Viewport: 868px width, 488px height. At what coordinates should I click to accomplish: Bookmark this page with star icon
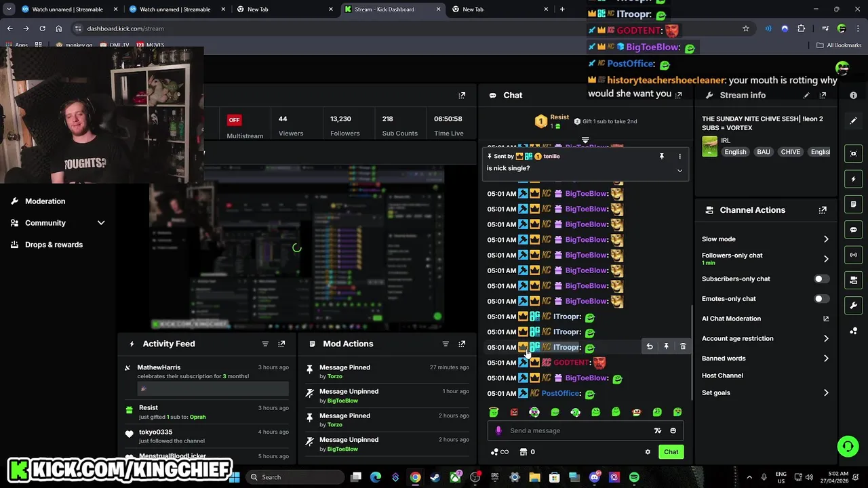pos(746,28)
